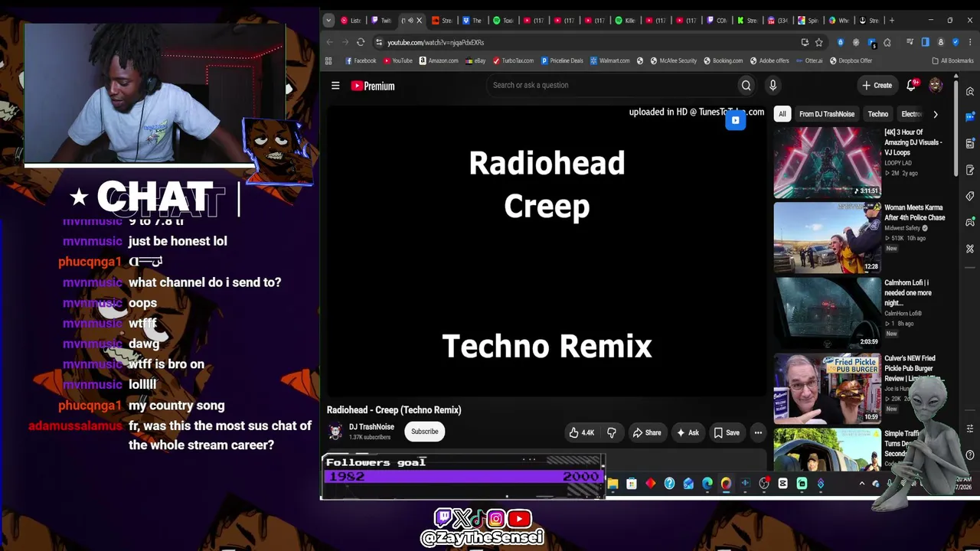This screenshot has height=551, width=980.
Task: Open the Facebook bookmark
Action: point(361,60)
